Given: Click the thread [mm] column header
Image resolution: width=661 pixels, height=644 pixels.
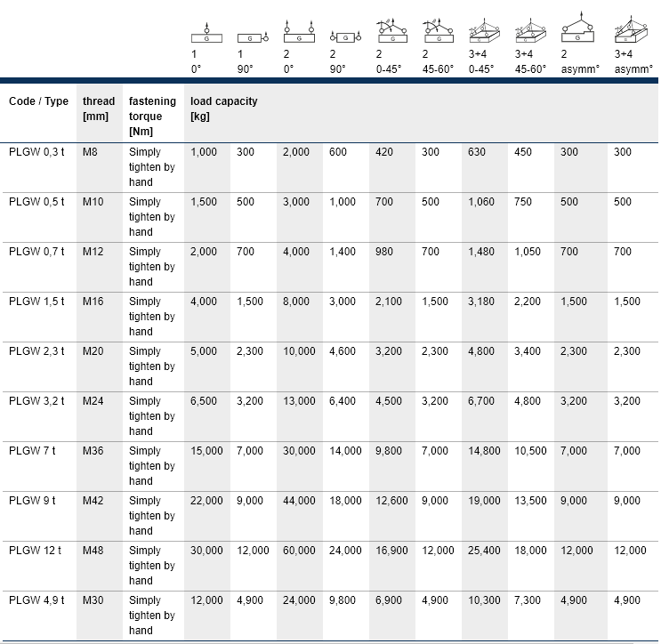Looking at the screenshot, I should tap(99, 109).
